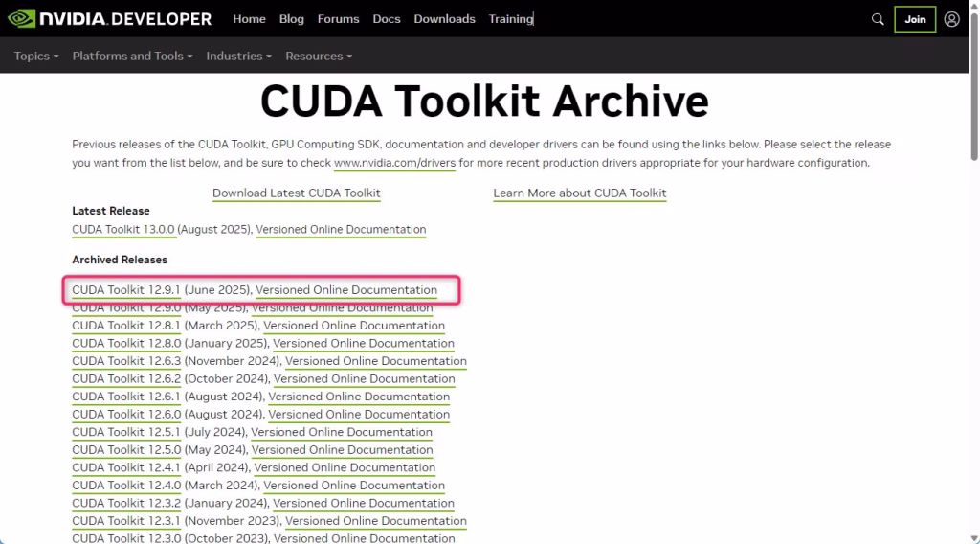This screenshot has width=980, height=544.
Task: Click Download Latest CUDA Toolkit link
Action: coord(297,193)
